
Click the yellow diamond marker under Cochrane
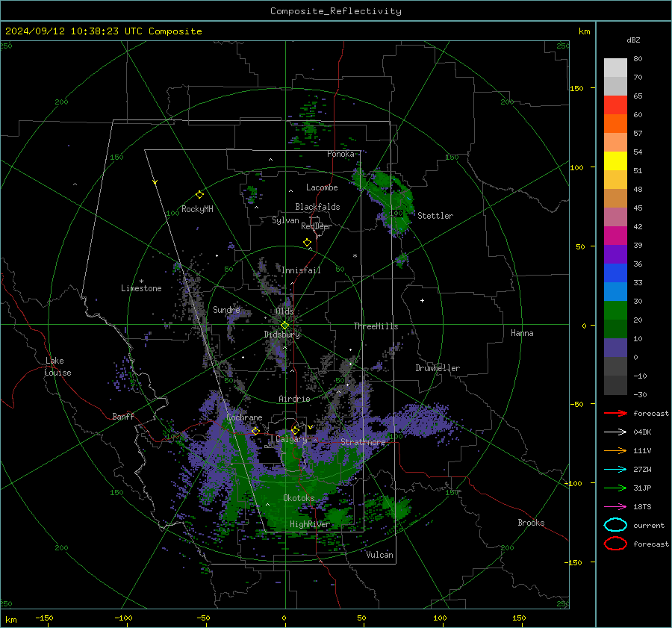pos(255,431)
